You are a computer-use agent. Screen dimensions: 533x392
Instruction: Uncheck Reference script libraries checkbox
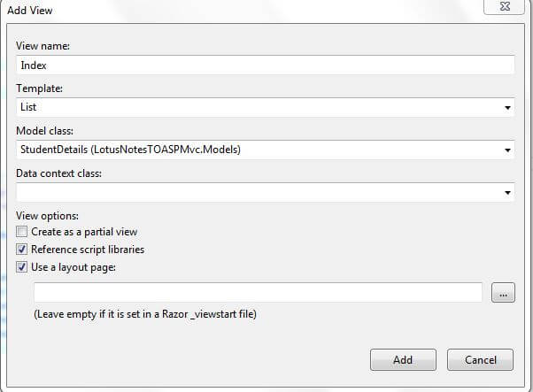click(22, 250)
